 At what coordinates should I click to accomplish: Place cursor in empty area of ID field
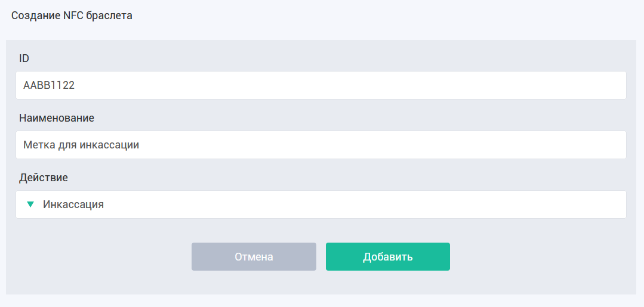(x=349, y=85)
